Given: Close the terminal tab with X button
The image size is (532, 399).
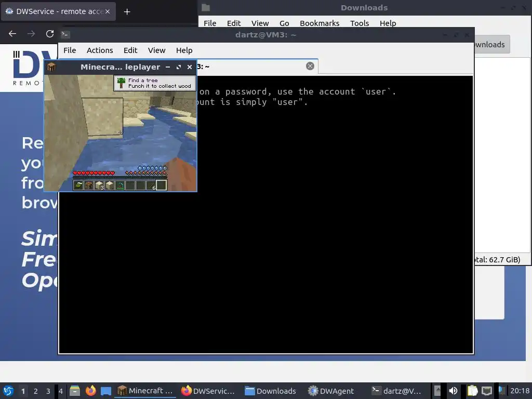Looking at the screenshot, I should tap(310, 66).
